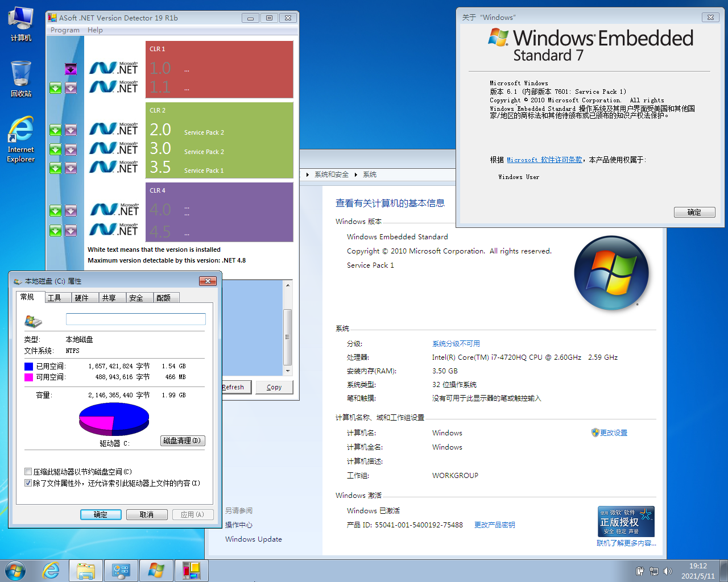Viewport: 728px width, 582px height.
Task: Click the volume icon in system tray
Action: pos(668,571)
